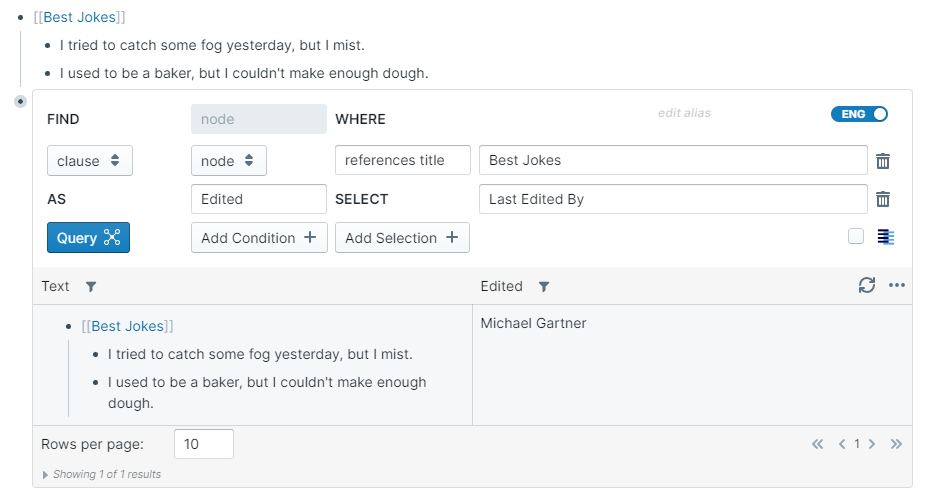Click the column layout icon beside checkbox
This screenshot has height=501, width=939.
pos(886,237)
